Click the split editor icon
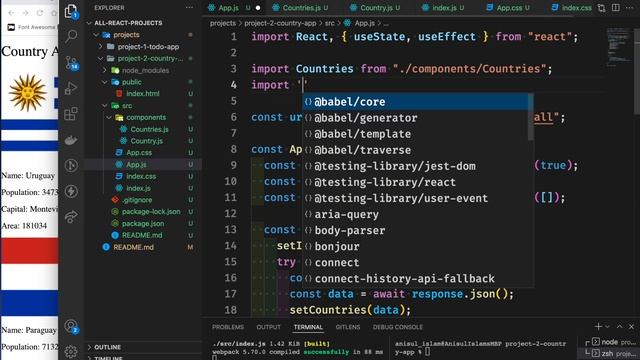The image size is (640, 360). [x=616, y=8]
